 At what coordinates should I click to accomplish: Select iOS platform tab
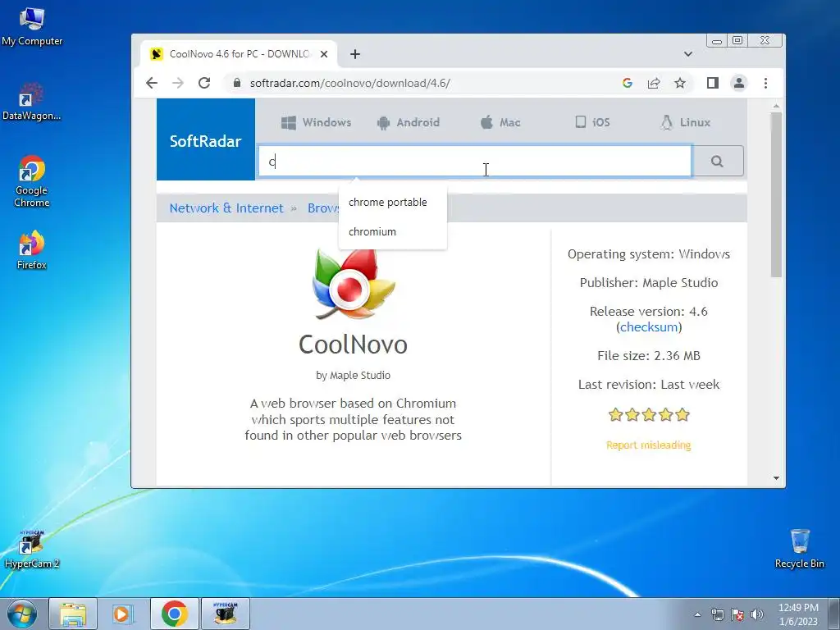(x=592, y=122)
